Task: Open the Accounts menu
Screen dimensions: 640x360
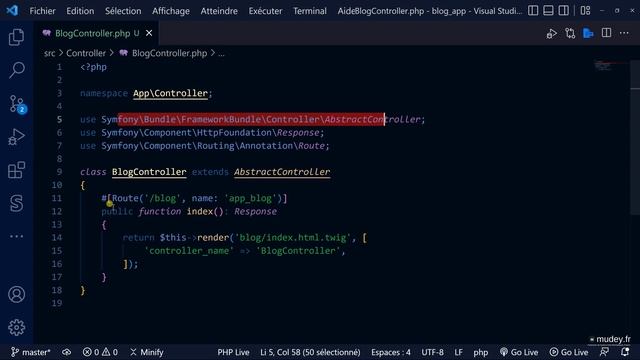Action: 16,294
